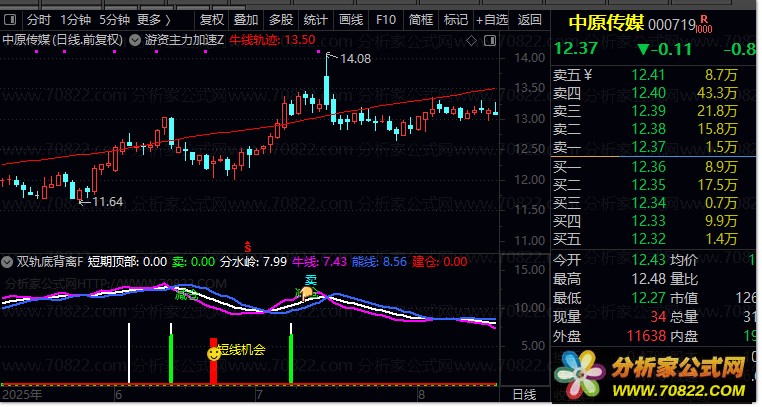Viewport: 762px width, 407px height.
Task: Expand the 游资主力加速Z indicator dropdown arrow
Action: (x=135, y=40)
